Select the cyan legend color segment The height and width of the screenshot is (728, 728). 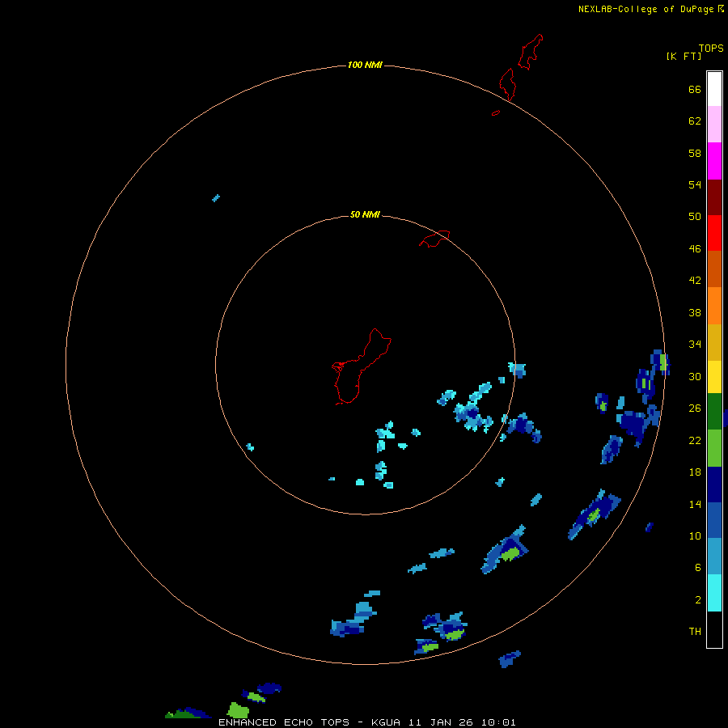click(x=714, y=593)
